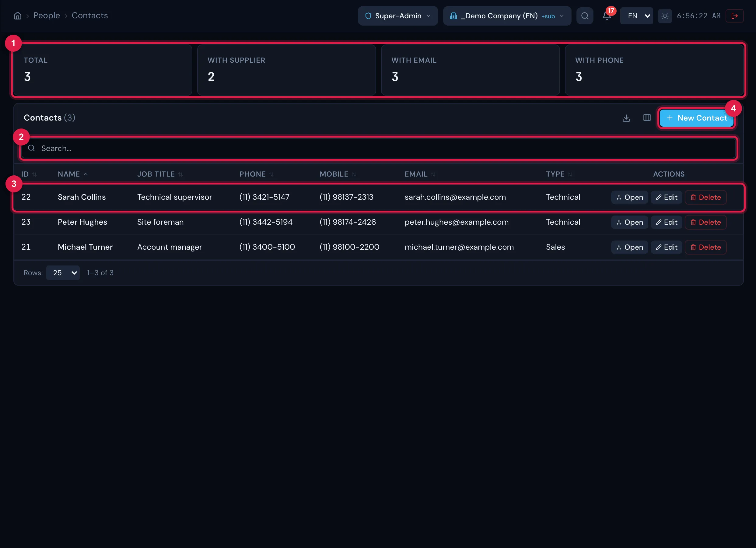The height and width of the screenshot is (548, 756).
Task: Open the EN language dropdown
Action: [x=636, y=16]
